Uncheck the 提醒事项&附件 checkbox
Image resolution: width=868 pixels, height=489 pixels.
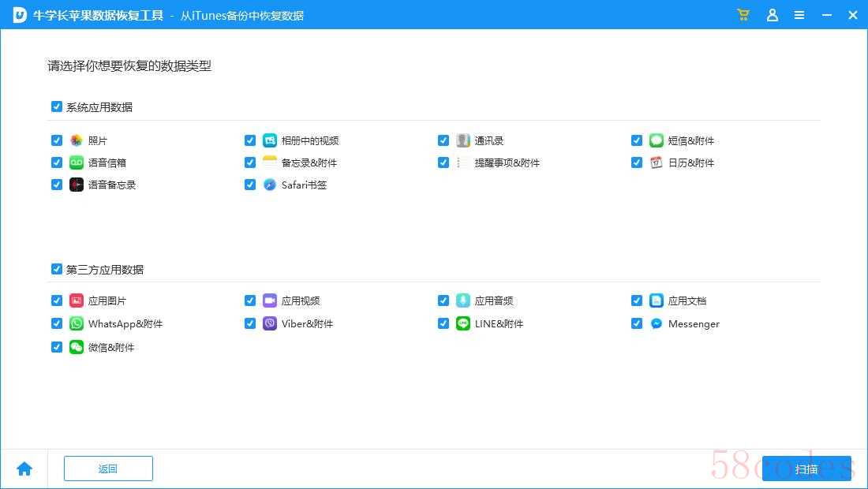point(443,162)
